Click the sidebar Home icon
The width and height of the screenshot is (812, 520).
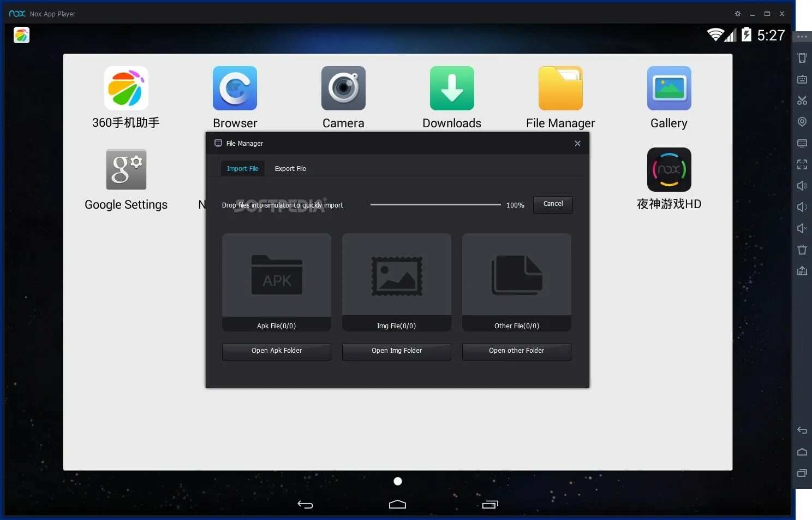802,452
